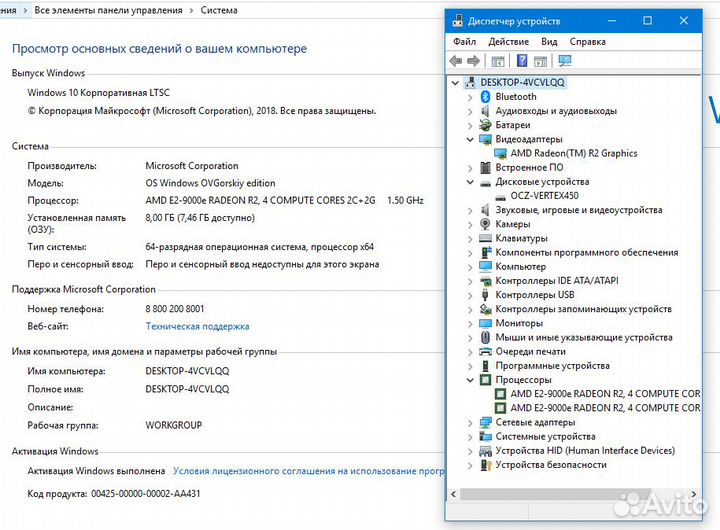Select the first AMD E2-9000e processor entry
The image size is (720, 530).
pyautogui.click(x=605, y=394)
